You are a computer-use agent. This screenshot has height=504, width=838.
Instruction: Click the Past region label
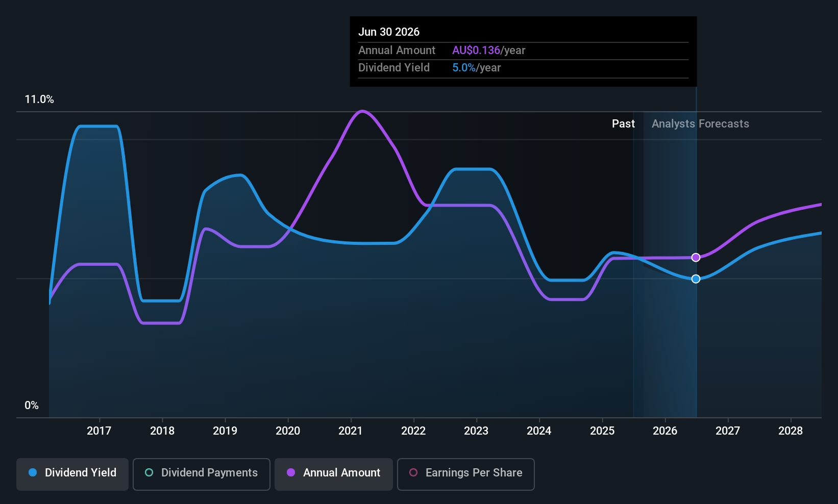point(623,124)
